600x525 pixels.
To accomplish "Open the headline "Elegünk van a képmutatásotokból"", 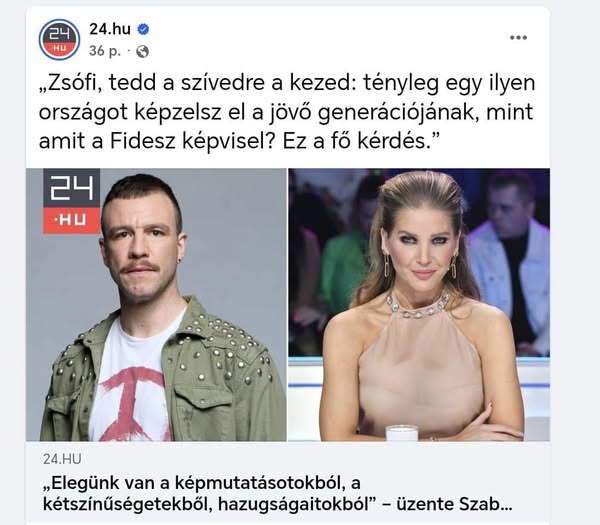I will [200, 483].
